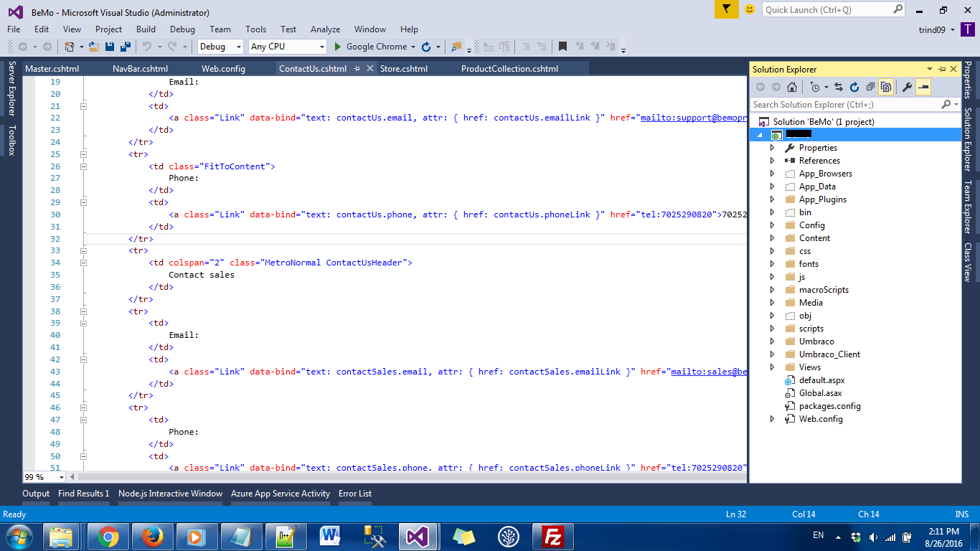Open the File menu

pyautogui.click(x=14, y=29)
